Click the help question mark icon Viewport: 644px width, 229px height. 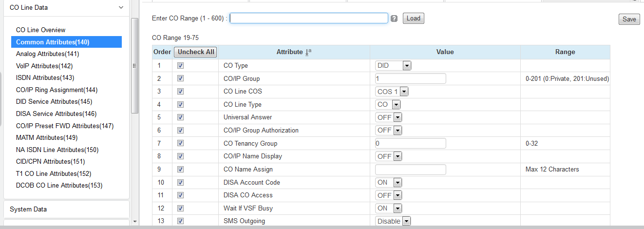click(394, 19)
